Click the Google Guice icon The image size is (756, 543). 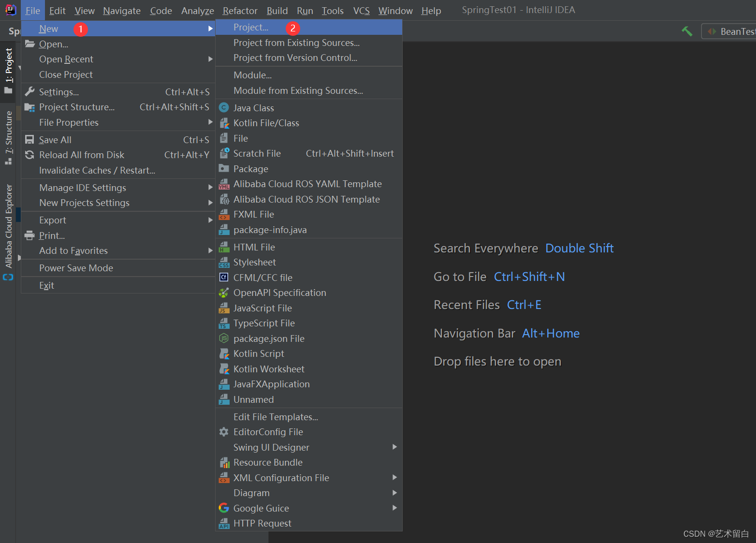click(x=224, y=508)
